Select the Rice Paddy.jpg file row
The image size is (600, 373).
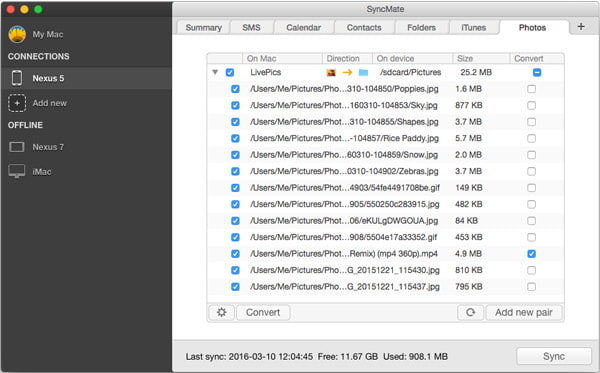[x=385, y=138]
